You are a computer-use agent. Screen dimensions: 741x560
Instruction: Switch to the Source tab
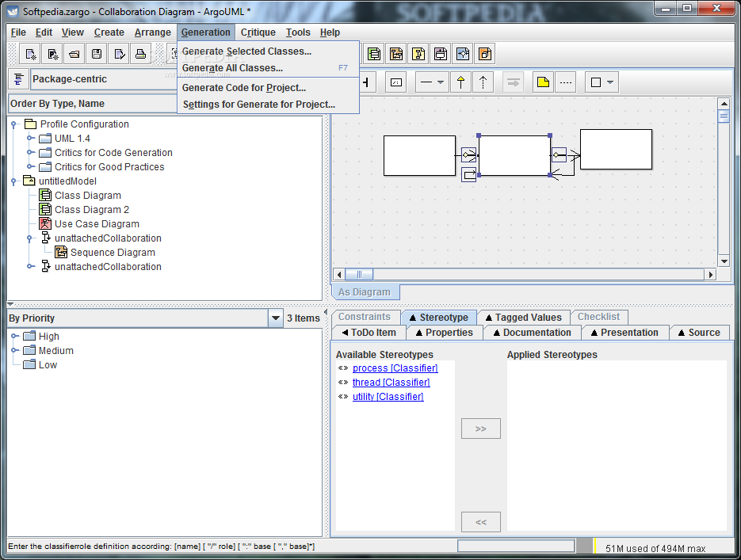pos(700,333)
